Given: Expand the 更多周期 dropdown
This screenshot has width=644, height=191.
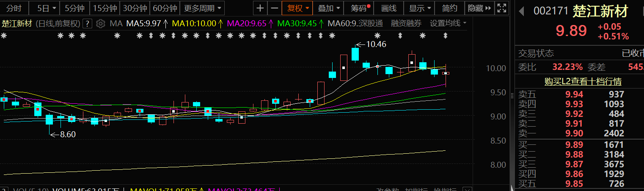Looking at the screenshot, I should pos(203,8).
